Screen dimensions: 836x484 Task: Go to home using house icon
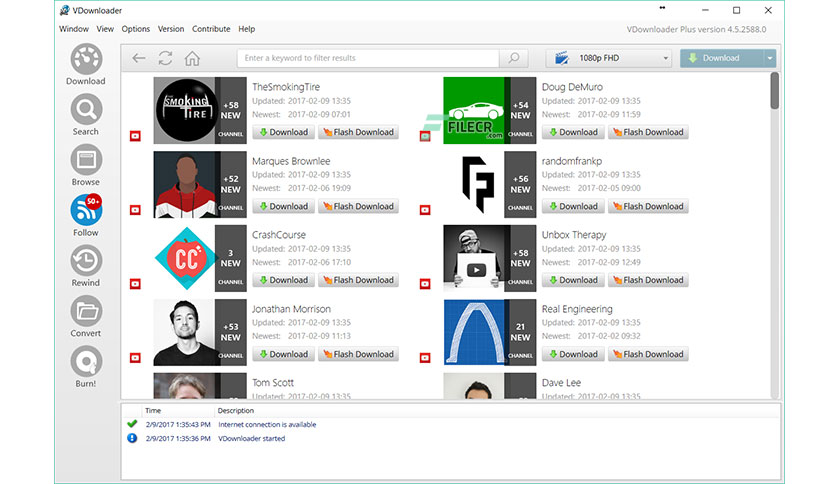[192, 58]
